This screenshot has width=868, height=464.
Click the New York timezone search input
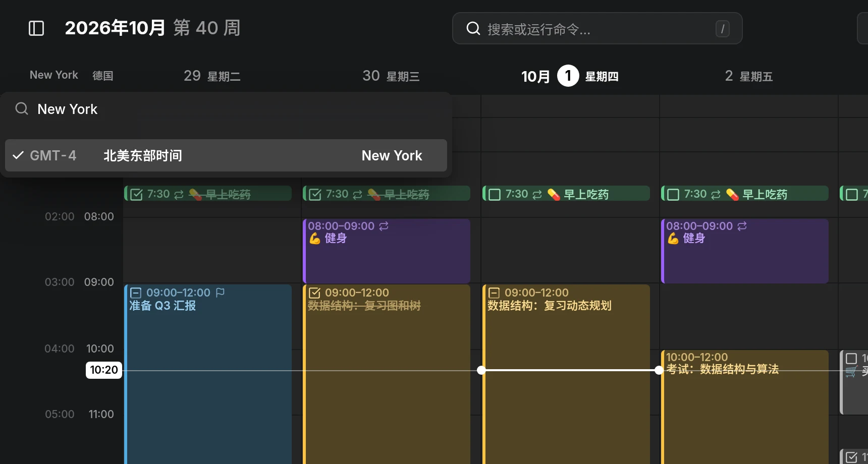[x=226, y=109]
